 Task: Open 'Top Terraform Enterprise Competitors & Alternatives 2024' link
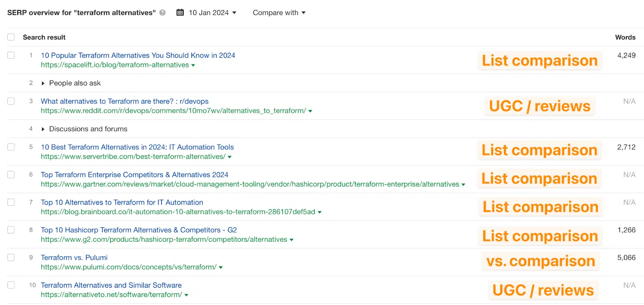coord(134,174)
